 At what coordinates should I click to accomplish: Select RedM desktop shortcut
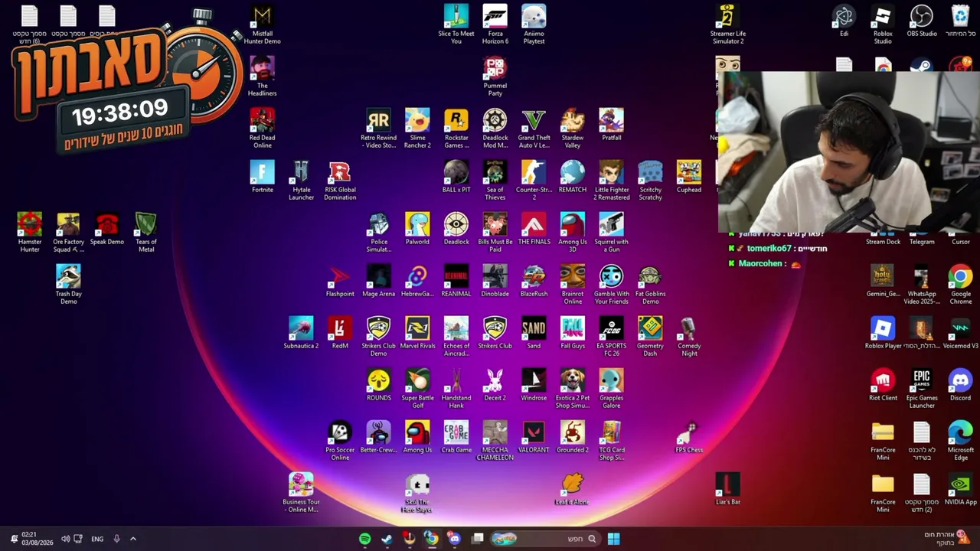340,333
